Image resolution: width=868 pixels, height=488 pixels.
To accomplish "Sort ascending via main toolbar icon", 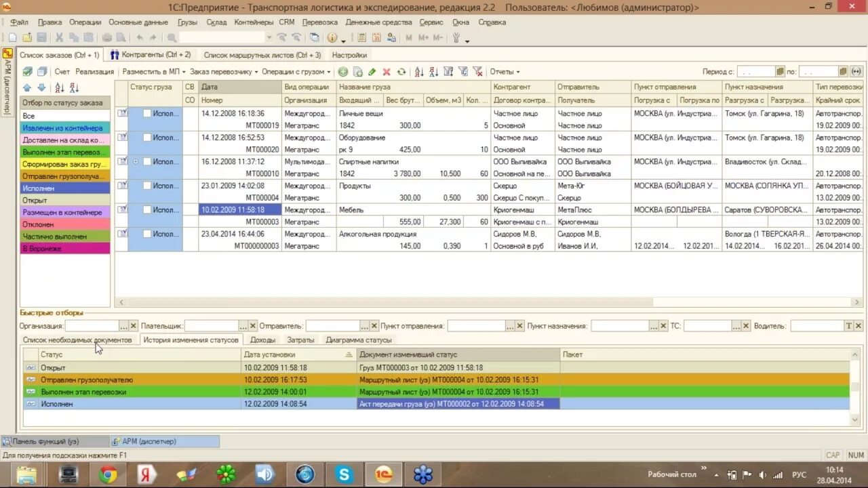I will coord(419,72).
